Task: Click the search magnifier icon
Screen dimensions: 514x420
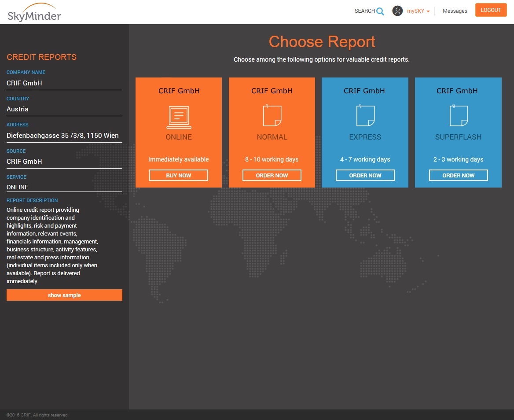Action: tap(380, 11)
